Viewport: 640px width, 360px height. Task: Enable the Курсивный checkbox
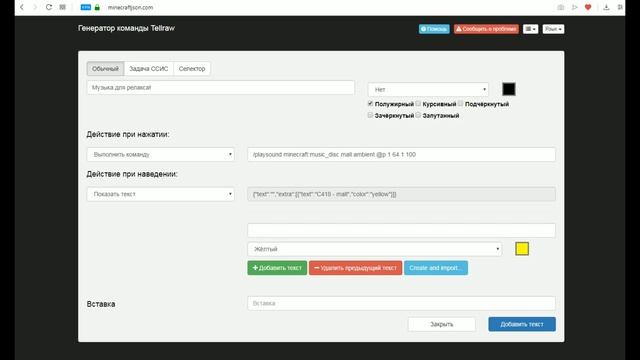(x=418, y=104)
